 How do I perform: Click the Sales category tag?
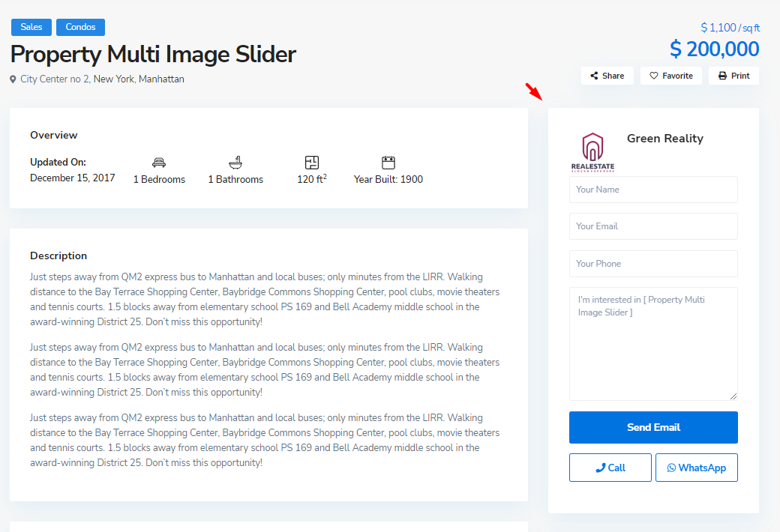pos(31,27)
